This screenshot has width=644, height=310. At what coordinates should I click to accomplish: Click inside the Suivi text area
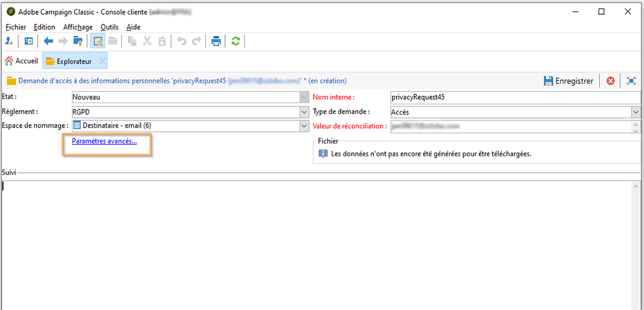(316, 245)
